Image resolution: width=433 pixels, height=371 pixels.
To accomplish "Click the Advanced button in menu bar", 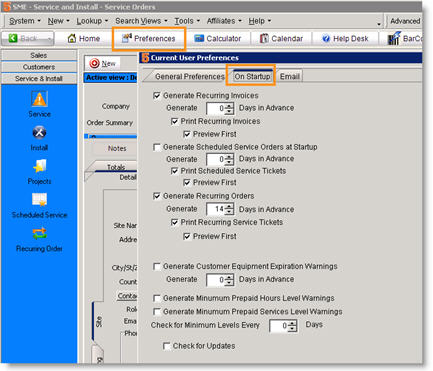I will tap(405, 21).
